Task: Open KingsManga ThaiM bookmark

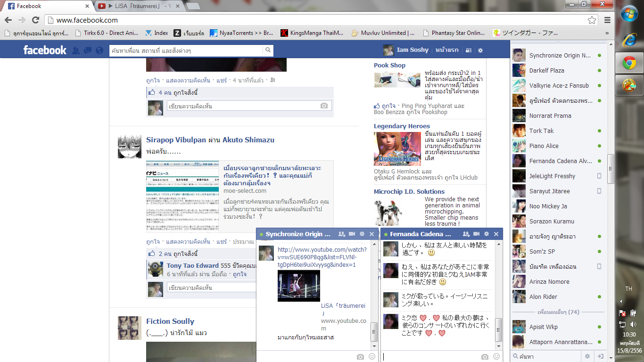Action: [313, 33]
